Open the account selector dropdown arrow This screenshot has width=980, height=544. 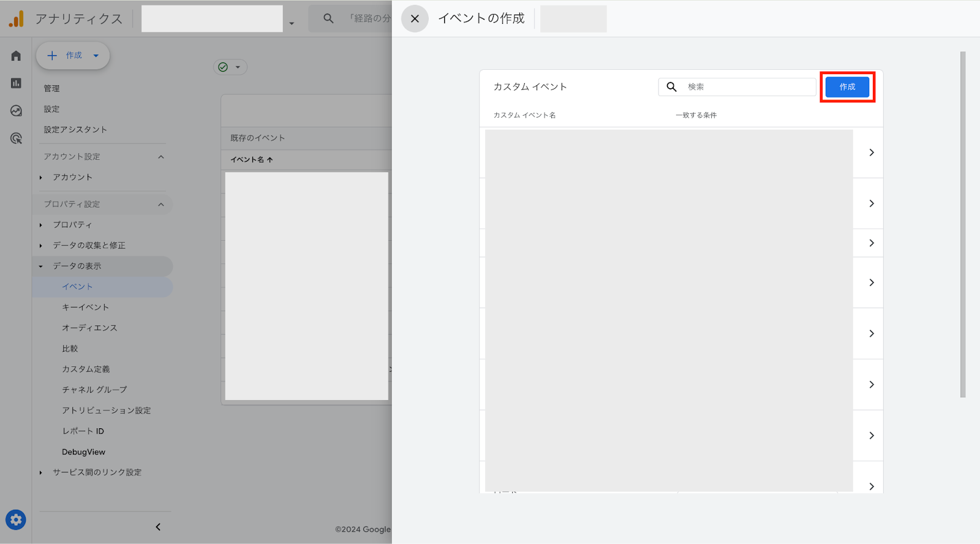coord(292,23)
